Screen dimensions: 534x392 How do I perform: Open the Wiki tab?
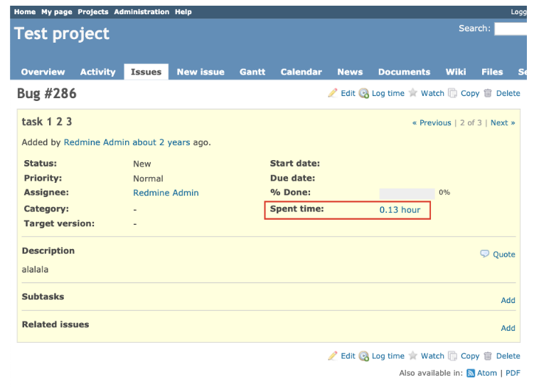click(456, 72)
